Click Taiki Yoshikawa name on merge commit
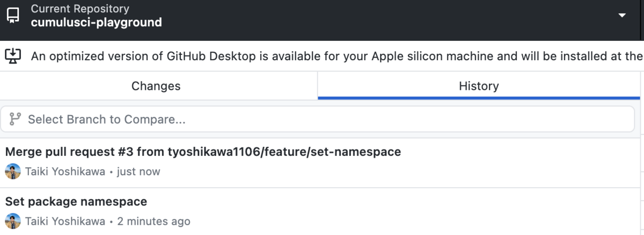The height and width of the screenshot is (235, 644). [65, 172]
